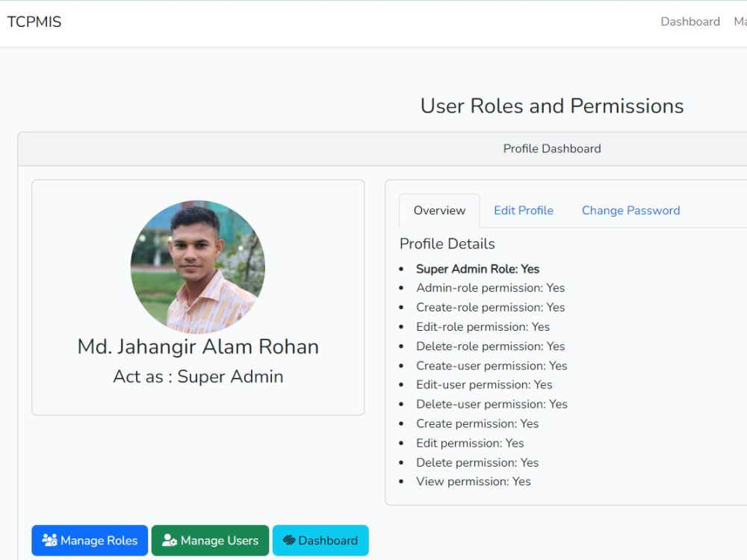Screen dimensions: 747x560
Task: Click 'Super Admin Role: Yes' entry
Action: point(477,269)
